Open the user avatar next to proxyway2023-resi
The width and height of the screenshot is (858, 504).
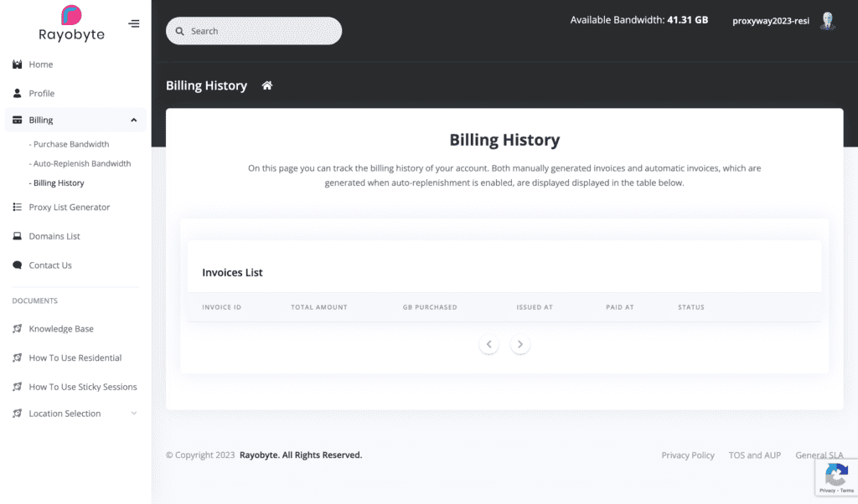click(x=827, y=21)
